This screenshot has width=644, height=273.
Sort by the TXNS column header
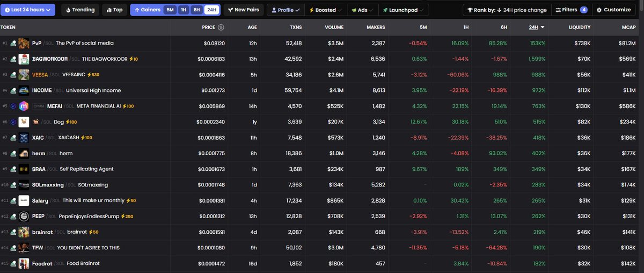point(295,27)
